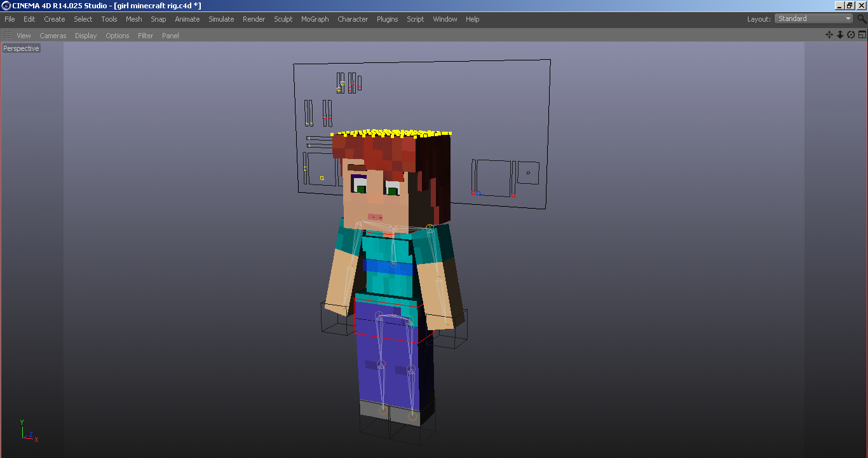This screenshot has height=458, width=868.
Task: Click the hatched drag handle beside View menu
Action: [x=6, y=35]
